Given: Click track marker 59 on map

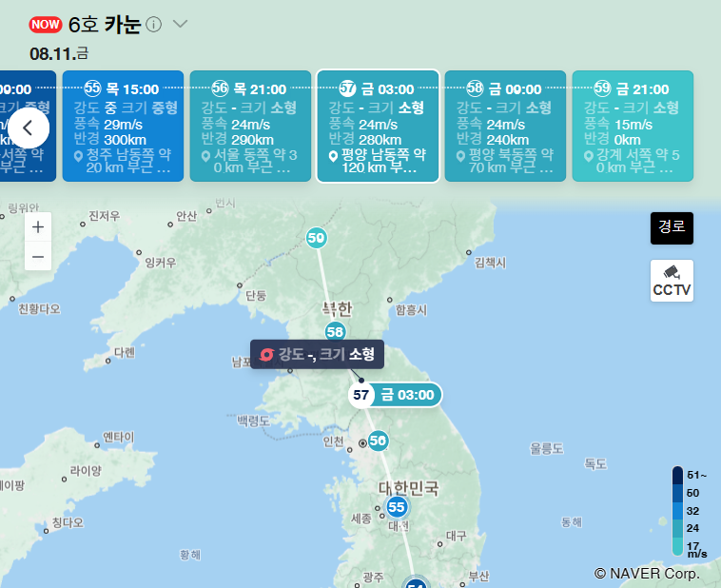Looking at the screenshot, I should pos(317,238).
